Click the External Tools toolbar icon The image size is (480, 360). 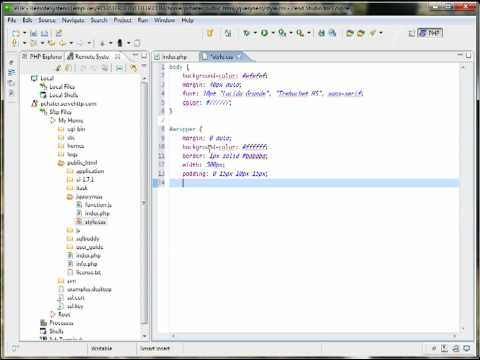pyautogui.click(x=300, y=33)
